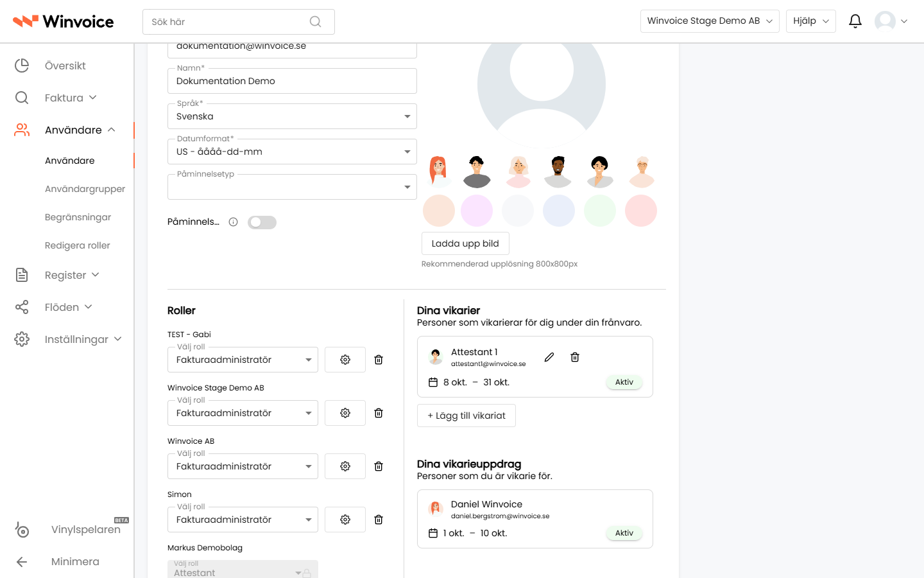Image resolution: width=924 pixels, height=578 pixels.
Task: Click the Påminnelse info icon
Action: point(234,222)
